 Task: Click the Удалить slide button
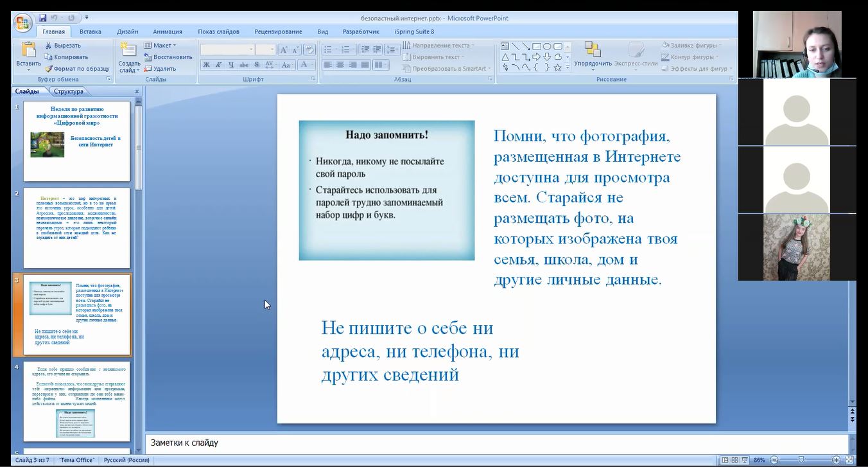(x=161, y=69)
